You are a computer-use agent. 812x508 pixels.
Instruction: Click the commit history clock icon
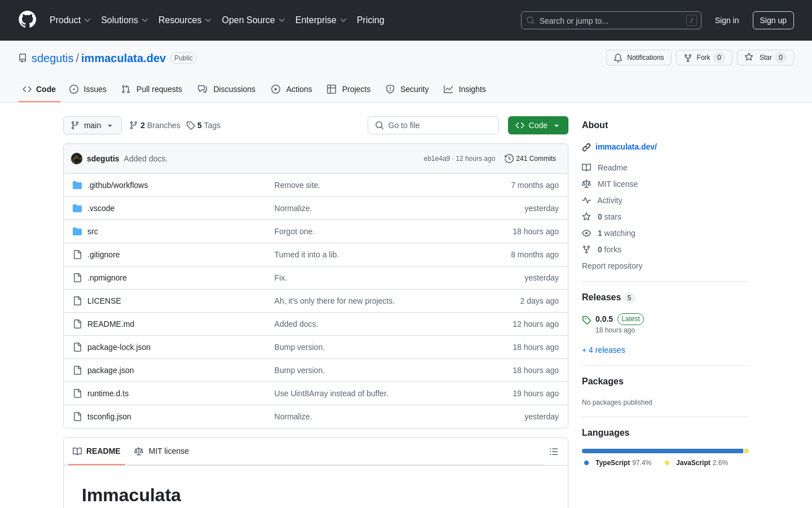pyautogui.click(x=509, y=159)
